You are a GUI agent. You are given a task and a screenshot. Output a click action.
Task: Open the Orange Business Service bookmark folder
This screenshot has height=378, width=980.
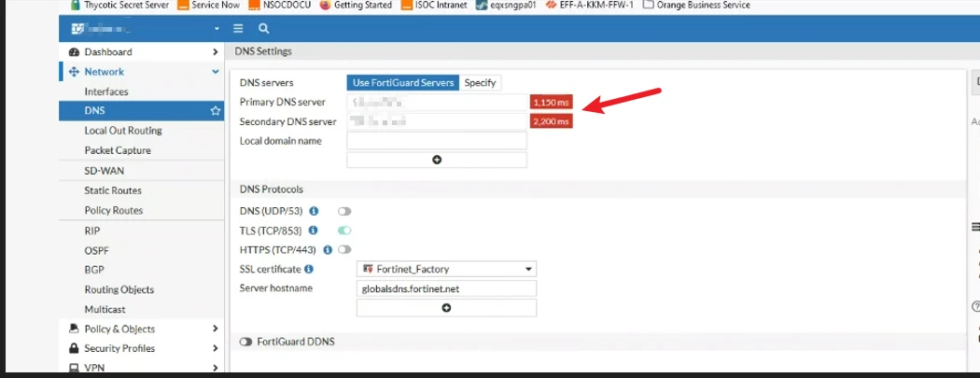point(696,5)
